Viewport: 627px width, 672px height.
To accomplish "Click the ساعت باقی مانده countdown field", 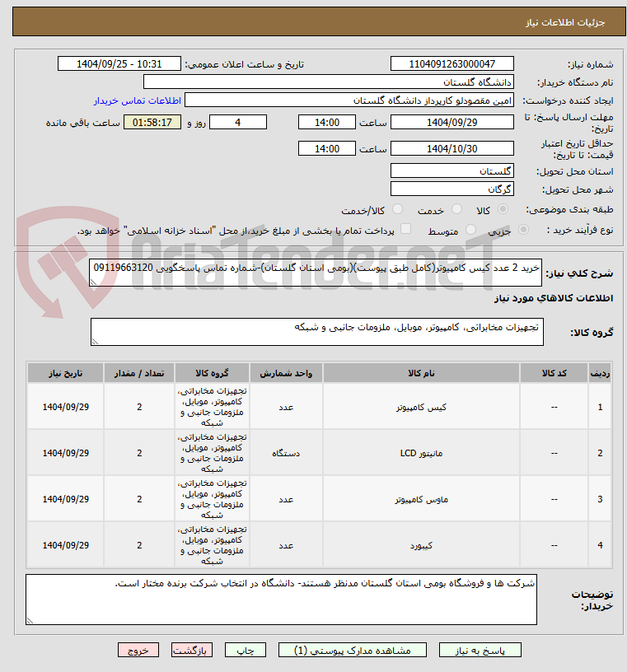I will pos(152,123).
